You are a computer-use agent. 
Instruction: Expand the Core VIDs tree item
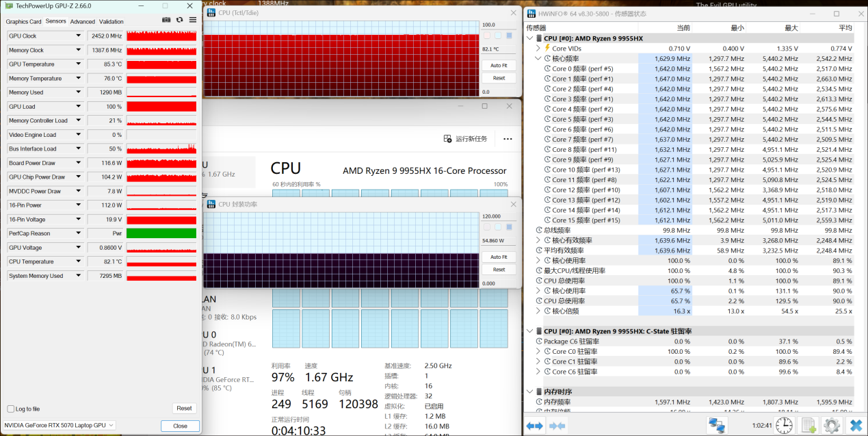click(538, 49)
